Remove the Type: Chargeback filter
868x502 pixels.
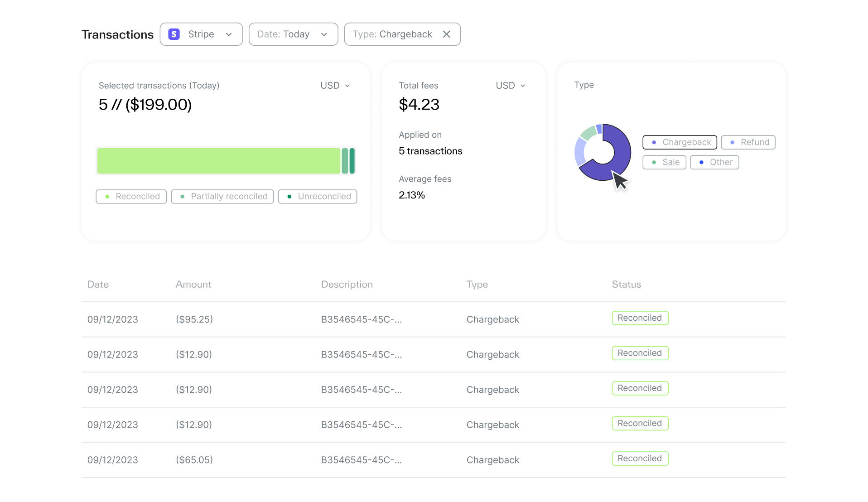(446, 34)
